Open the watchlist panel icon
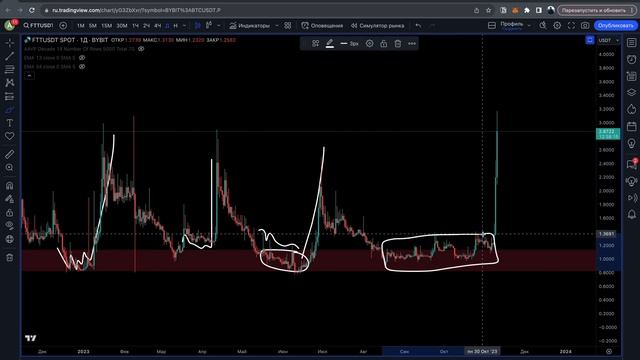Screen dimensions: 640x360 (x=631, y=42)
